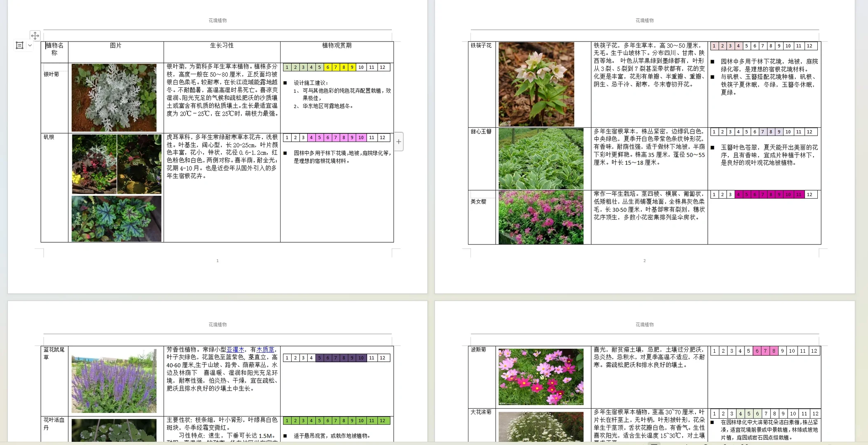Click the 生长习性 column header cell

point(222,46)
